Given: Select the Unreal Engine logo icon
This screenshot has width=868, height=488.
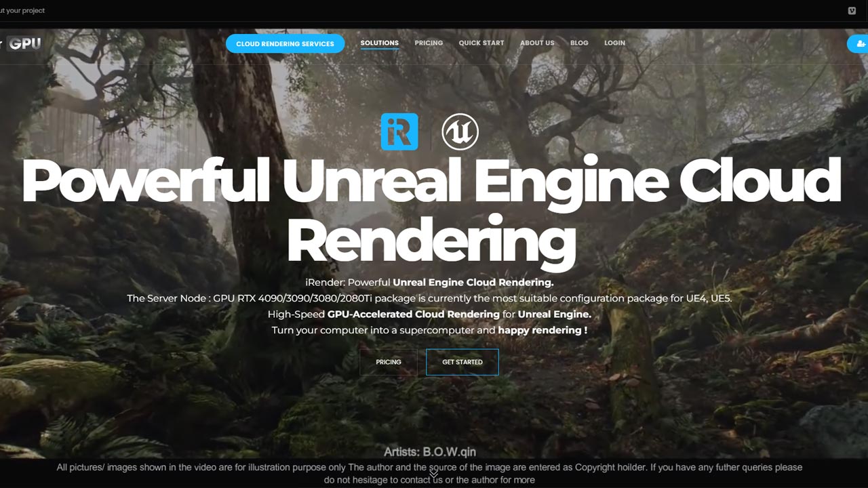Looking at the screenshot, I should click(x=461, y=131).
